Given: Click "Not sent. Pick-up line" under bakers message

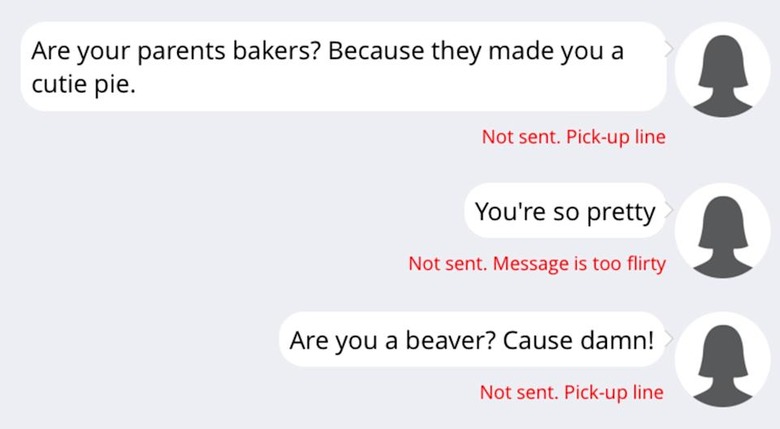Looking at the screenshot, I should tap(574, 136).
